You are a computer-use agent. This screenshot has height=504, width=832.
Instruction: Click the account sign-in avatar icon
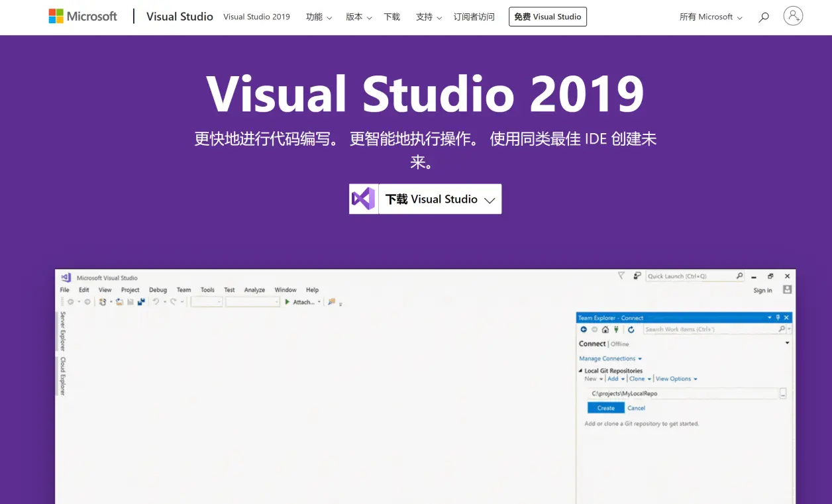pos(793,16)
